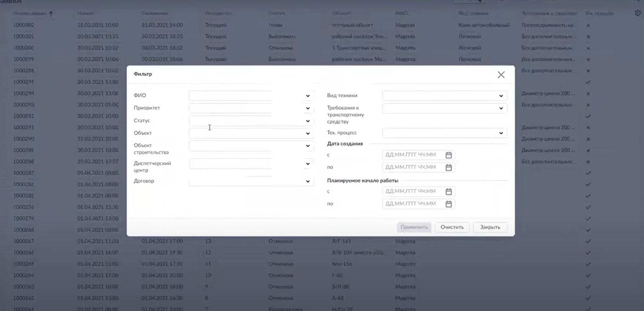Select request number 1000276 in the table
644x311 pixels.
[x=24, y=207]
